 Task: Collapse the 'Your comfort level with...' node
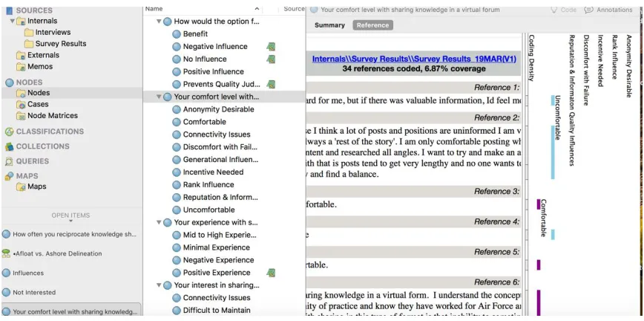point(159,97)
